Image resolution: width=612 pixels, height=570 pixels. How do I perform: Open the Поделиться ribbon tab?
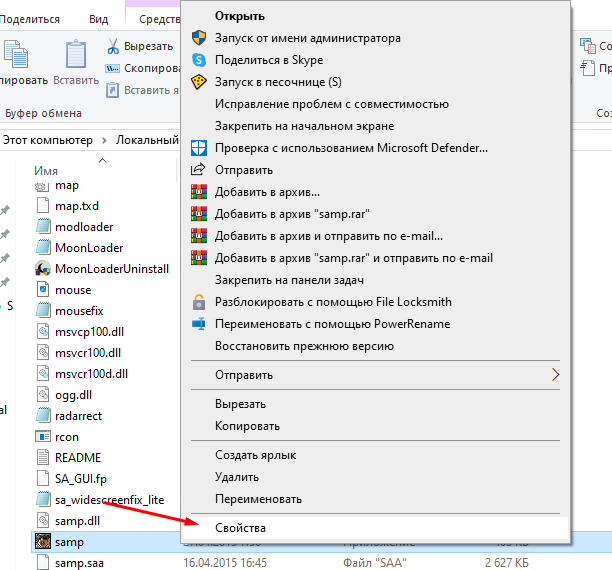30,19
